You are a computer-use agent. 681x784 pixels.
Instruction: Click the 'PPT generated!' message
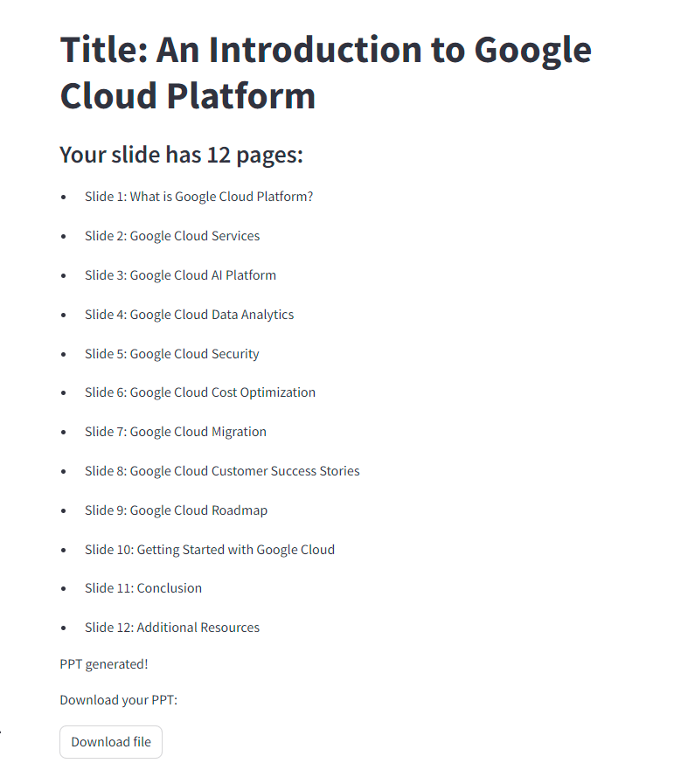[104, 664]
